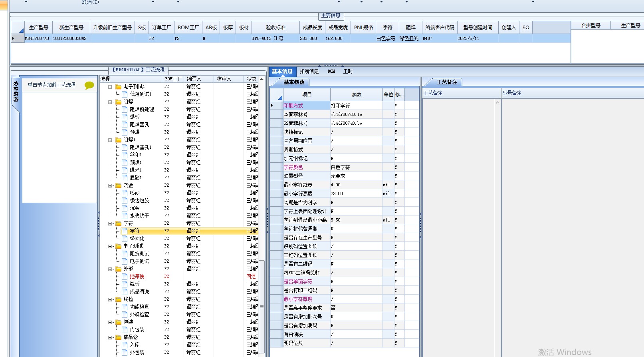The image size is (644, 357).
Task: Collapse the 沉金 folder node
Action: point(110,185)
